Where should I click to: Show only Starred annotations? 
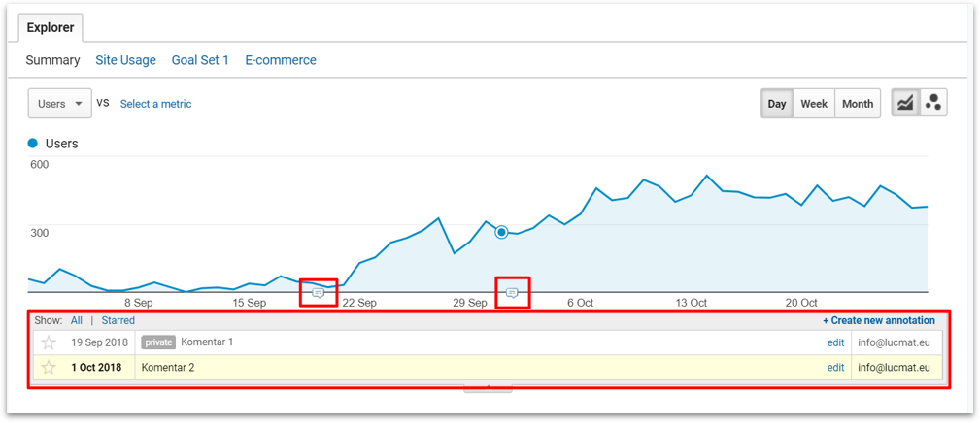pyautogui.click(x=118, y=320)
